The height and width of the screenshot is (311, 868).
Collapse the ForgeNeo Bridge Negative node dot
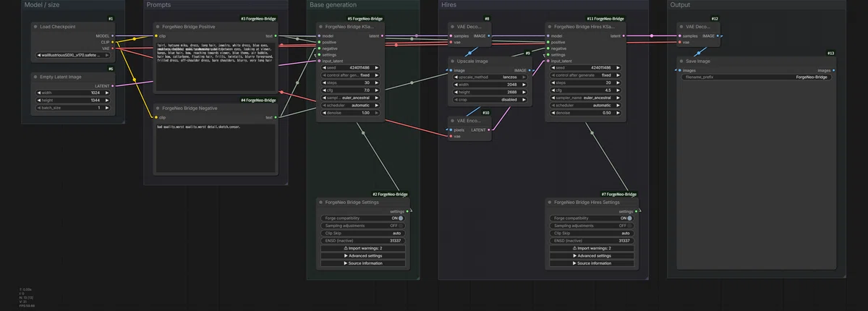click(x=156, y=108)
